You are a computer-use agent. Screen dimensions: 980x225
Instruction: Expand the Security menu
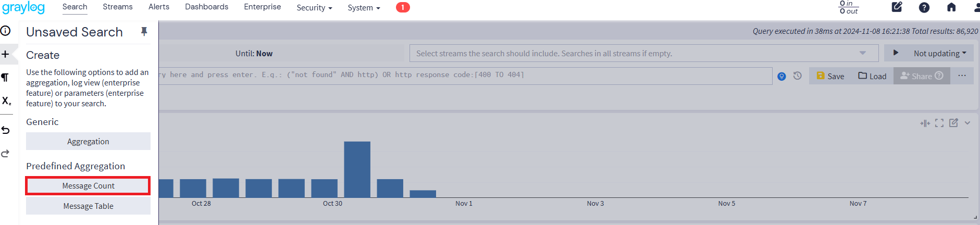pos(314,7)
